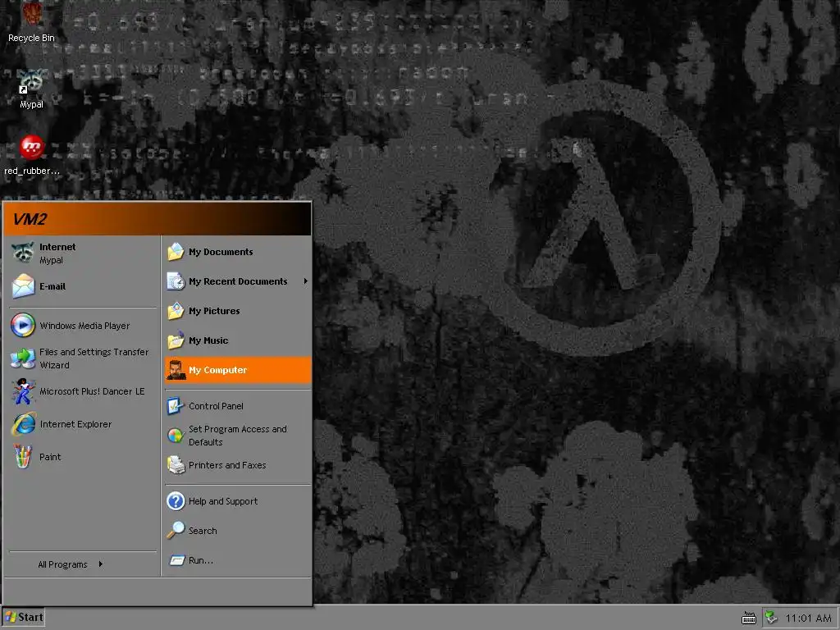Click the My Documents folder icon
This screenshot has width=840, height=630.
(x=176, y=252)
